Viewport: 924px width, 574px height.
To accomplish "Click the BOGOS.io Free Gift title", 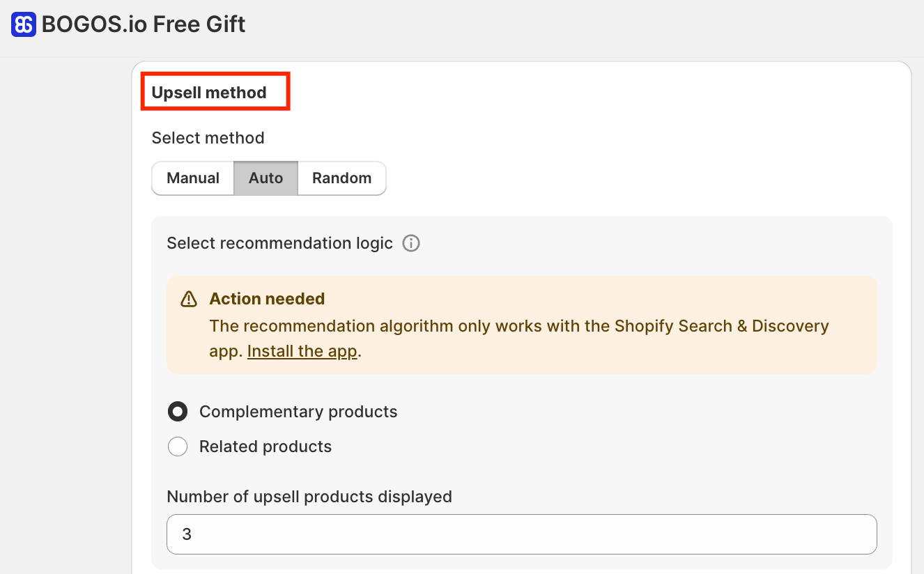I will coord(144,24).
